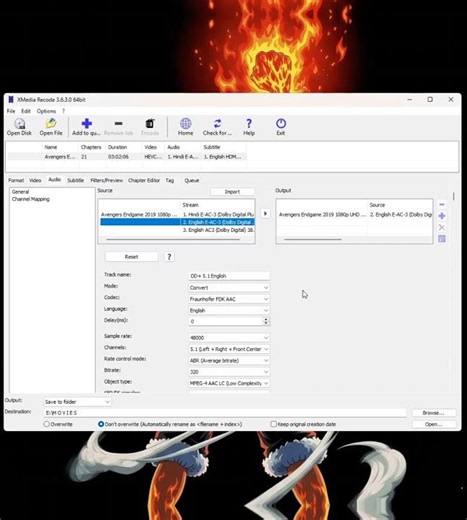This screenshot has width=467, height=520.
Task: Click the Duration column header
Action: [117, 147]
